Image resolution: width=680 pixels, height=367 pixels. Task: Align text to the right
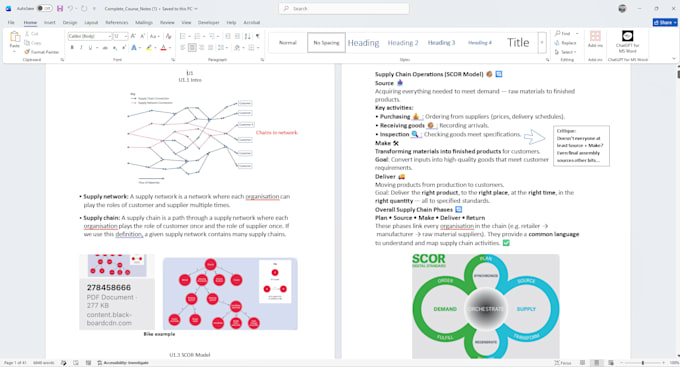201,48
